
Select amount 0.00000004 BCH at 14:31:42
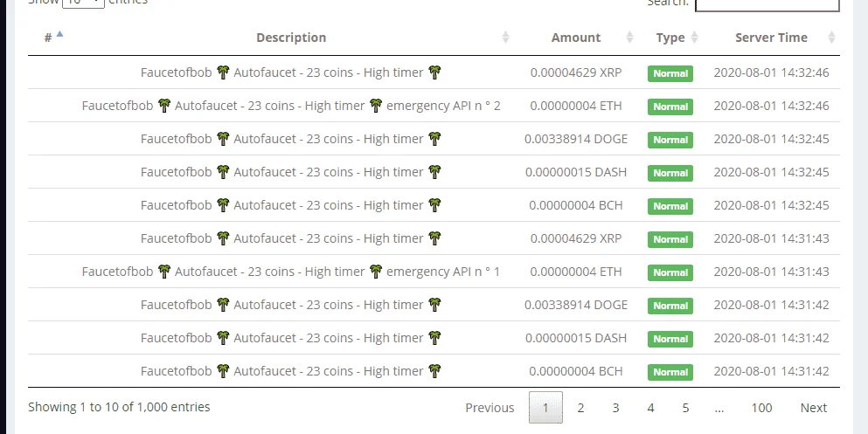[576, 371]
